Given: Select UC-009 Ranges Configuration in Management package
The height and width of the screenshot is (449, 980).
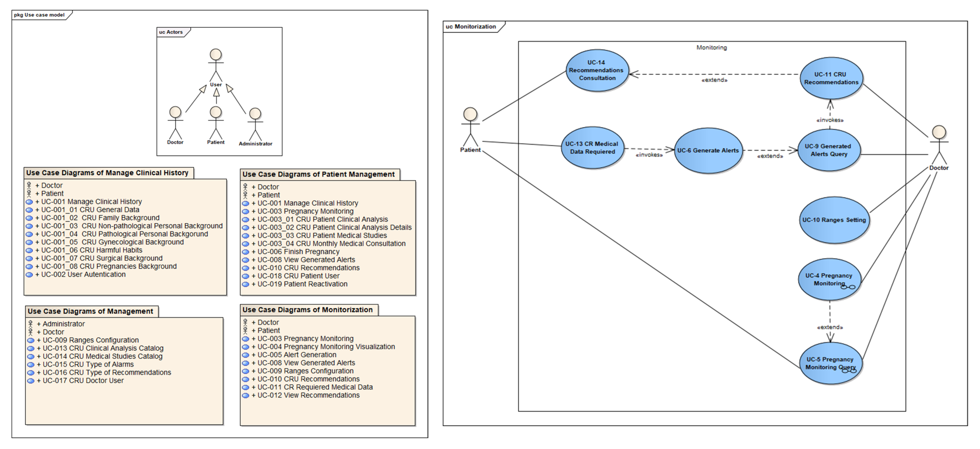Looking at the screenshot, I should click(x=83, y=340).
